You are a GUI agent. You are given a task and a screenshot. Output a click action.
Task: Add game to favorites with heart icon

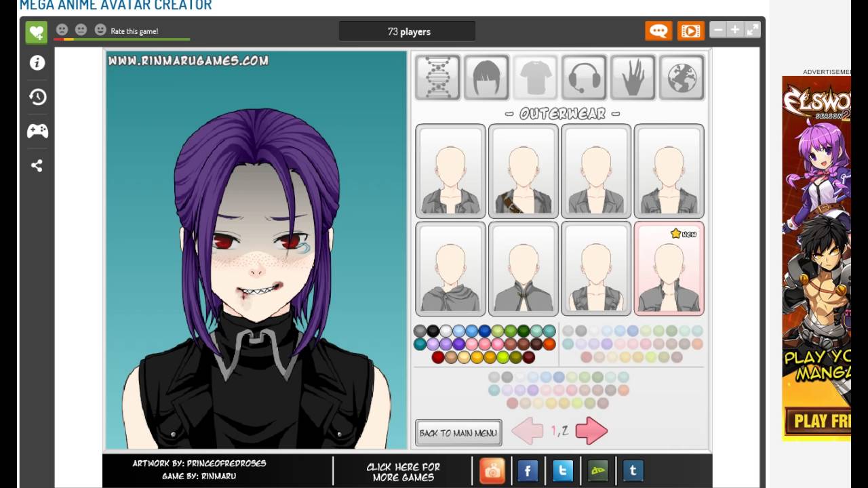tap(36, 32)
